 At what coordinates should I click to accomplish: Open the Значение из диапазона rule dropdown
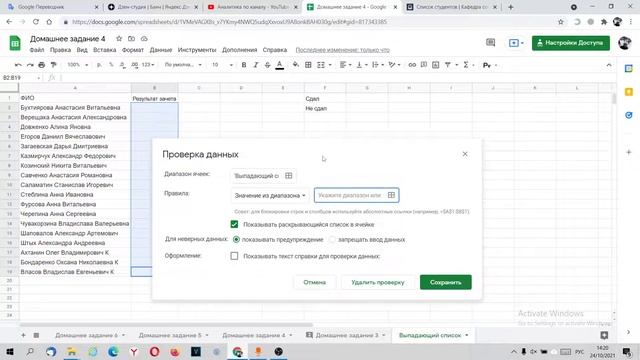[270, 196]
